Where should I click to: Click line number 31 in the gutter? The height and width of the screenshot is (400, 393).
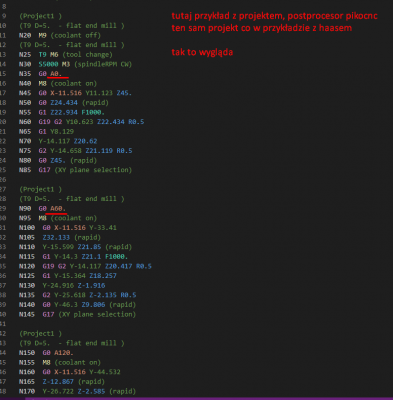click(x=3, y=228)
